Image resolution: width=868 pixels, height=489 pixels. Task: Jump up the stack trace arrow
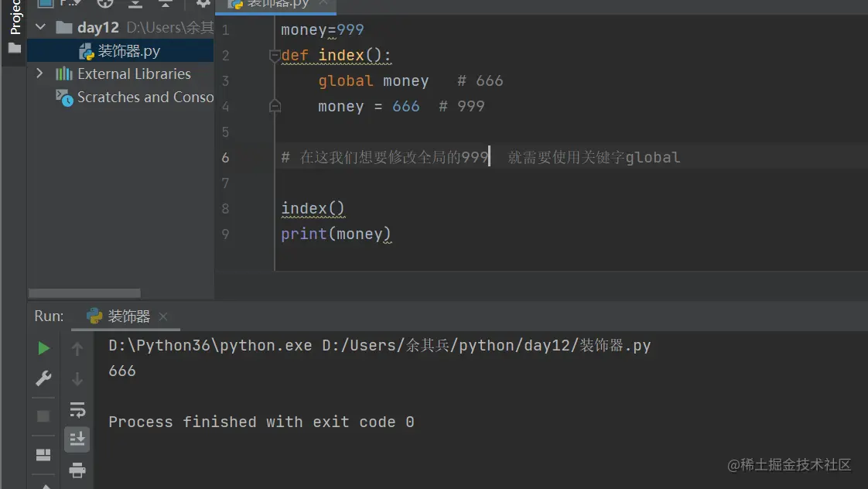point(77,348)
